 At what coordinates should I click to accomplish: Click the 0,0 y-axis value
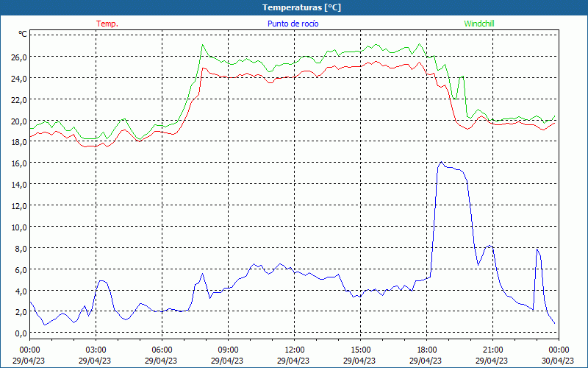(x=21, y=333)
